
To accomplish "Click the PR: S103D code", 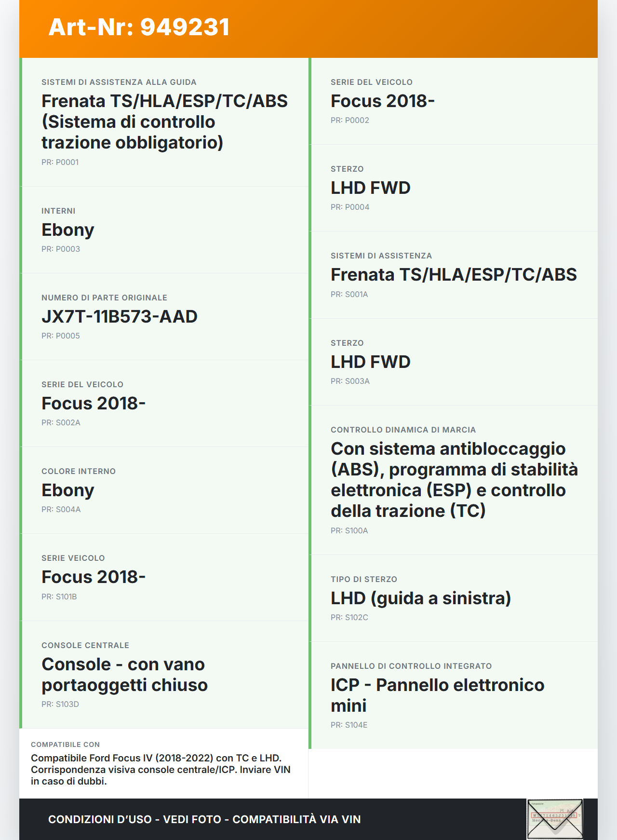I will point(60,705).
